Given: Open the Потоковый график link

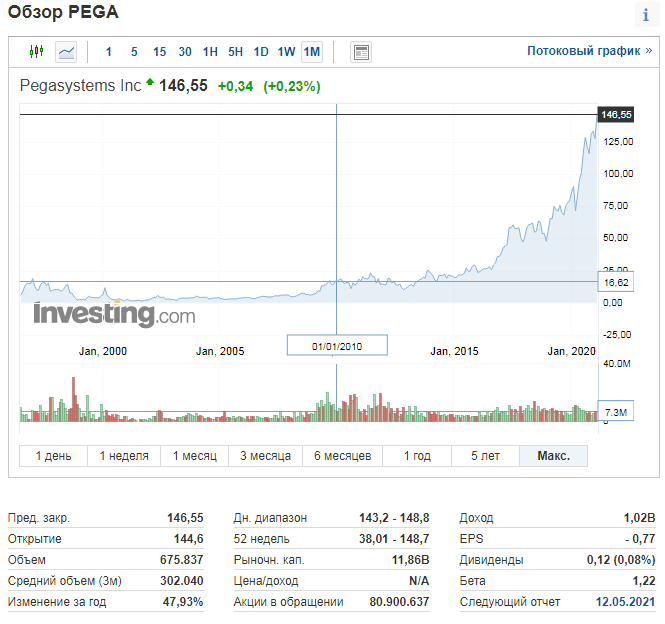Looking at the screenshot, I should point(589,51).
